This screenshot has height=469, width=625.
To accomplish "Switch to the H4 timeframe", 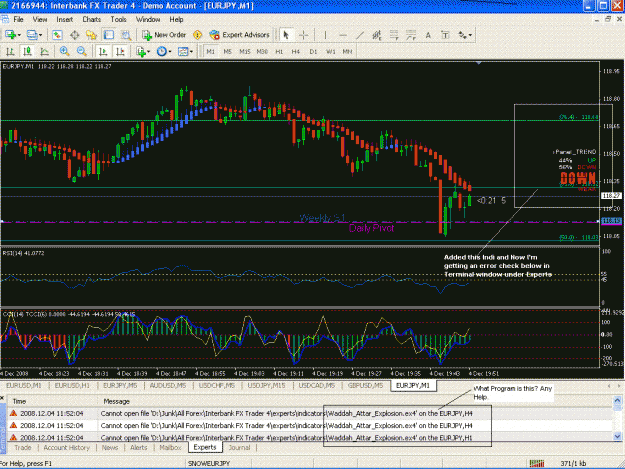I will point(295,51).
